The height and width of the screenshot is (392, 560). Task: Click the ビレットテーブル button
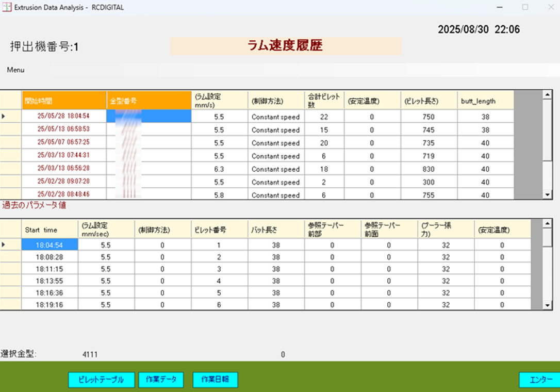click(x=101, y=380)
